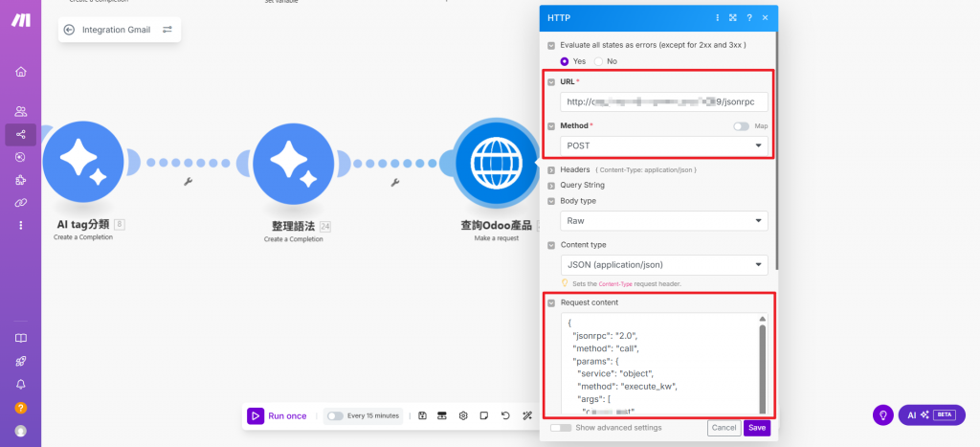Select the AI tag分類 module
Screen dimensions: 980x447
83,163
